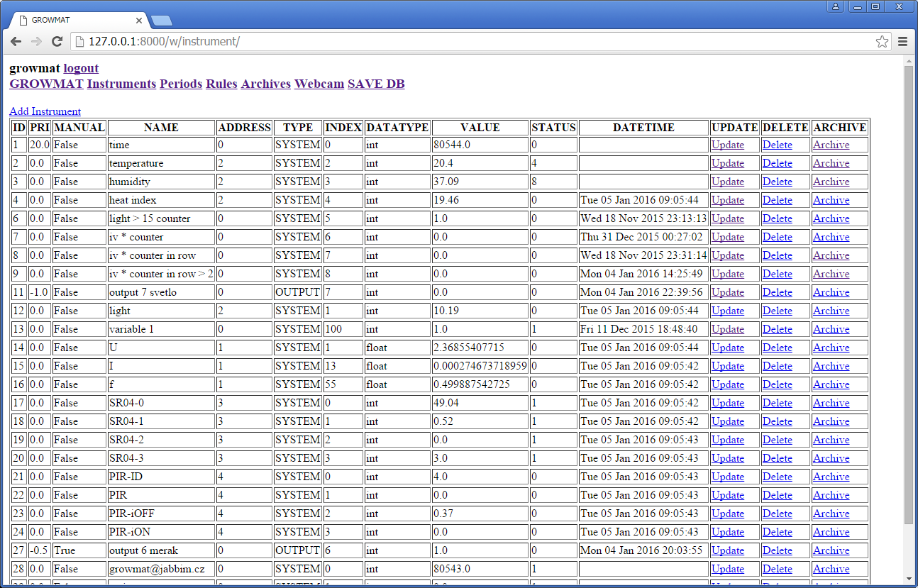Delete the temperature instrument
The image size is (918, 588).
pos(777,163)
